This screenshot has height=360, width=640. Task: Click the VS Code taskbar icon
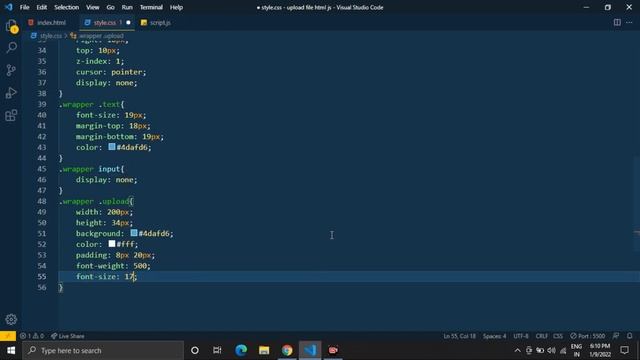pyautogui.click(x=310, y=350)
